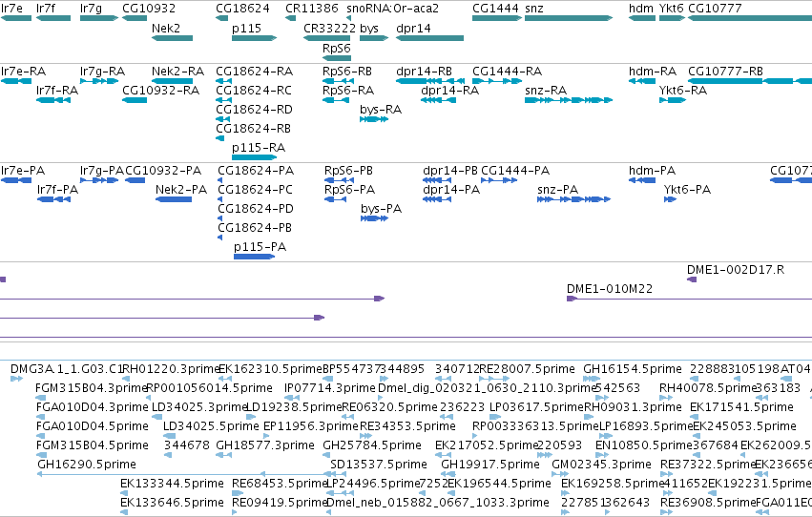Select the Nek2-RA transcript
Screen dimensions: 812x517
[x=173, y=81]
